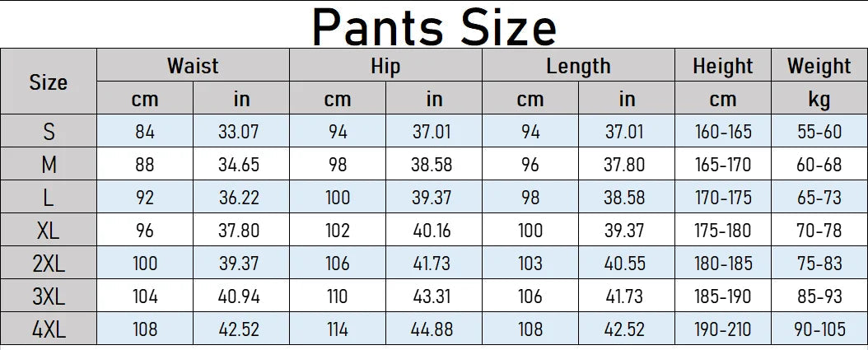
Task: Select the 4XL size row label
Action: 49,329
